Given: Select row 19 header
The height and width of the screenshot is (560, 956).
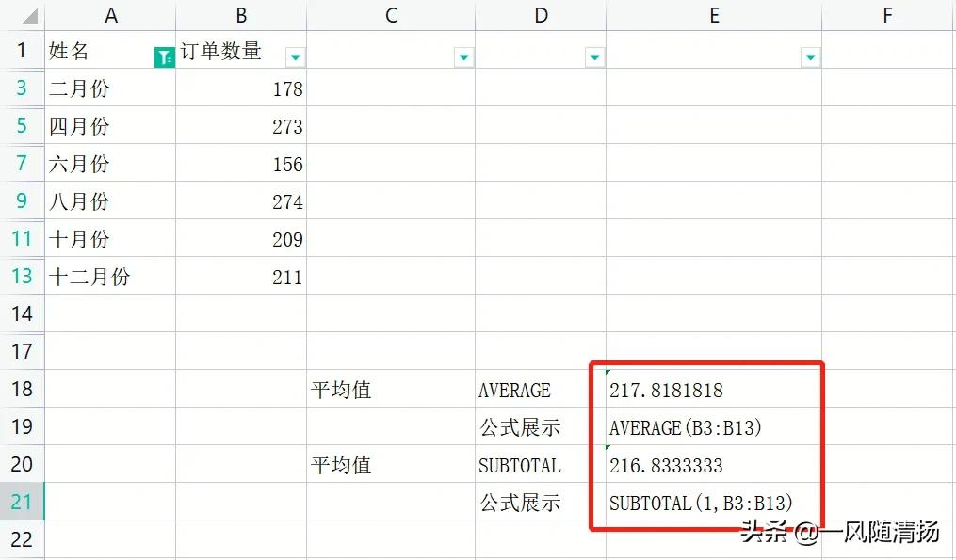Looking at the screenshot, I should pyautogui.click(x=22, y=426).
